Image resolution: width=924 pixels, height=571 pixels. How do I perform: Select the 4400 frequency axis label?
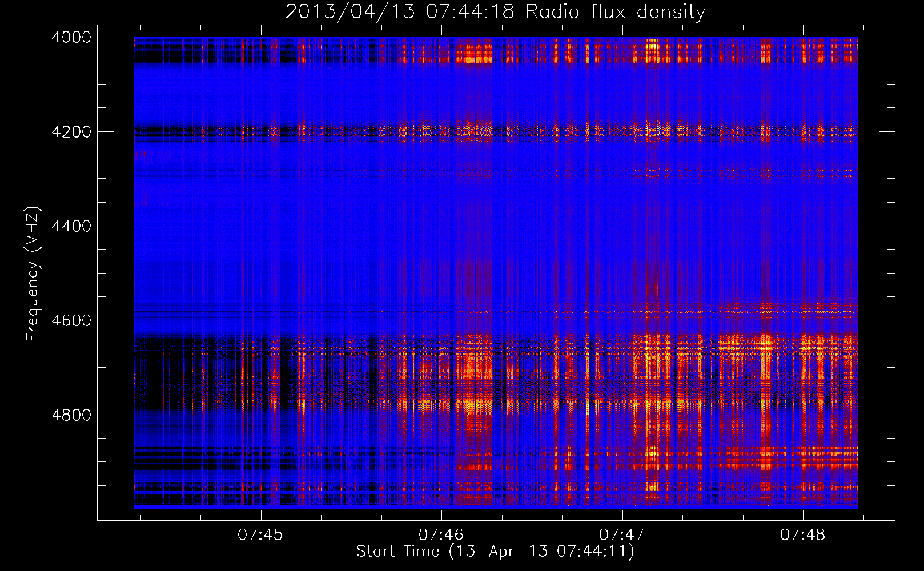point(71,226)
